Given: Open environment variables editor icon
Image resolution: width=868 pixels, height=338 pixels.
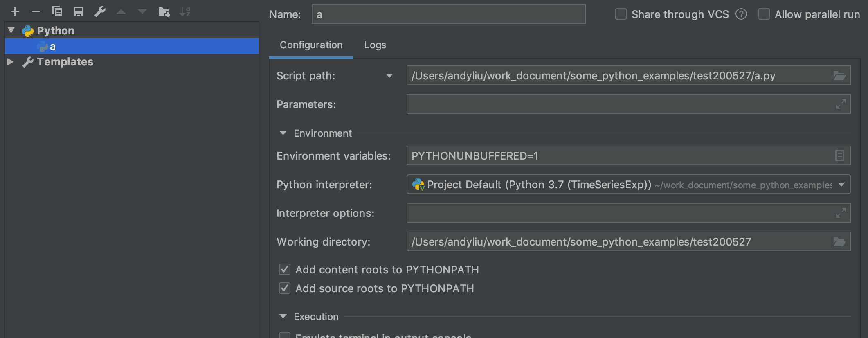Looking at the screenshot, I should click(839, 156).
